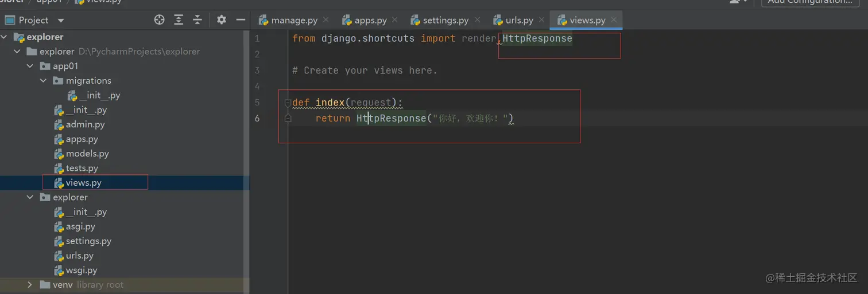
Task: Switch to the settings.py editor tab
Action: (x=440, y=20)
